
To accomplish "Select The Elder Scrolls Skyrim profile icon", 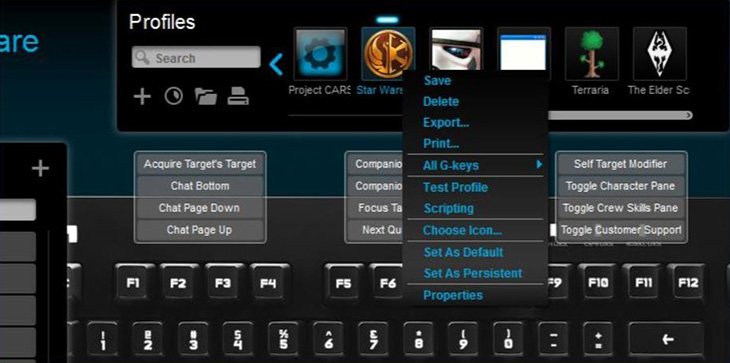I will click(x=660, y=54).
